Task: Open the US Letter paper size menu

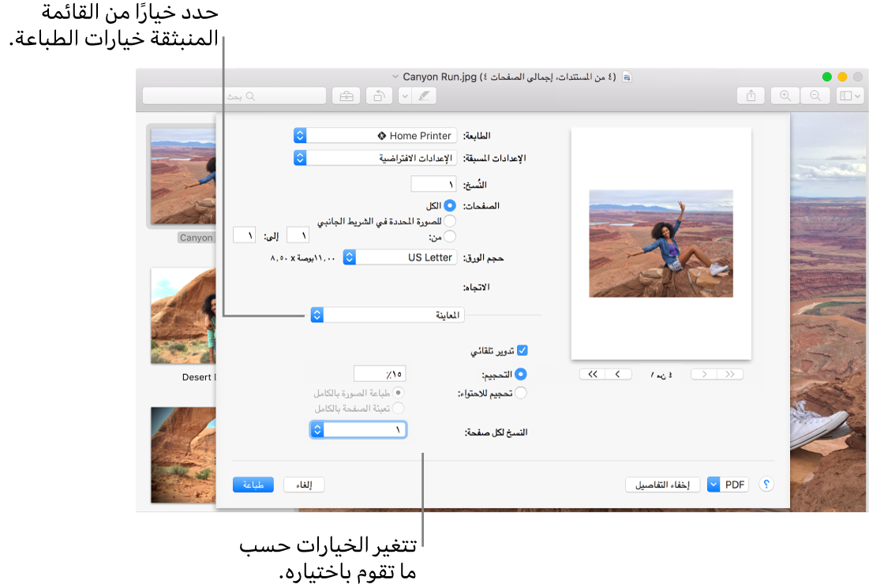Action: click(400, 257)
